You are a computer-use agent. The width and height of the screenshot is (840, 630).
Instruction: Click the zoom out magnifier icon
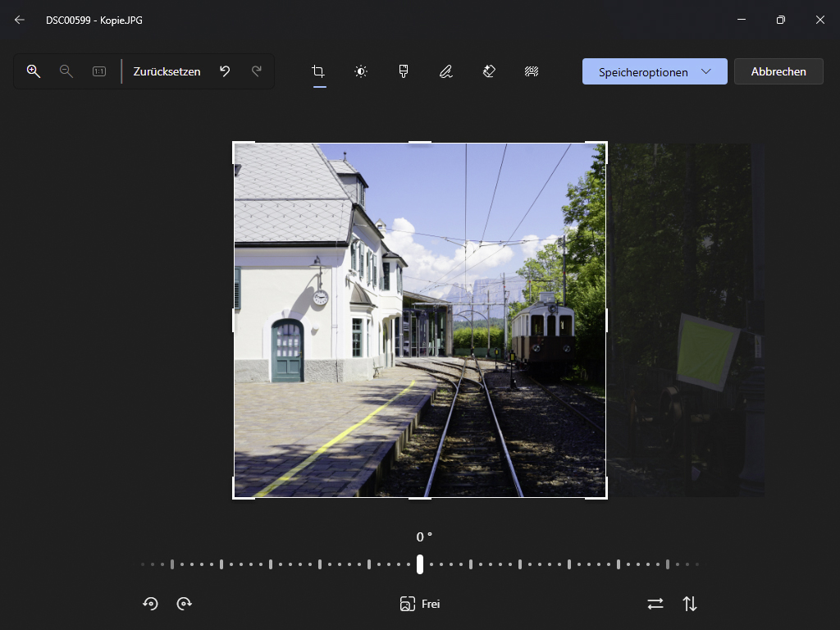click(66, 71)
